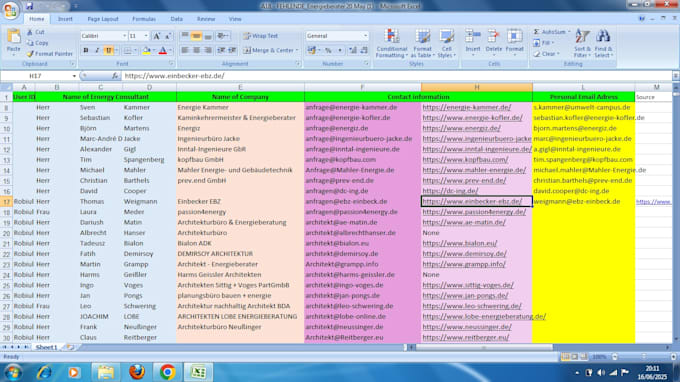Open the View tab
The image size is (680, 382).
tap(235, 19)
